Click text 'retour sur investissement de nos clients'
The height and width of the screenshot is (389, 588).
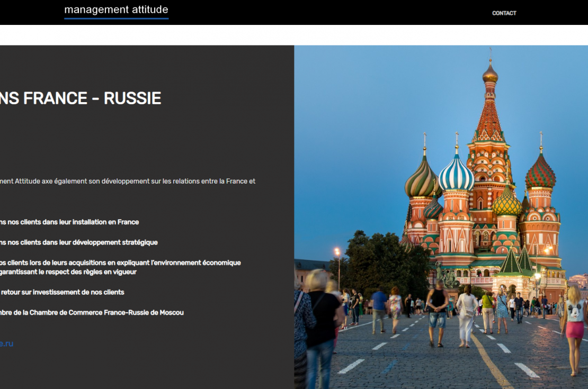click(x=63, y=292)
